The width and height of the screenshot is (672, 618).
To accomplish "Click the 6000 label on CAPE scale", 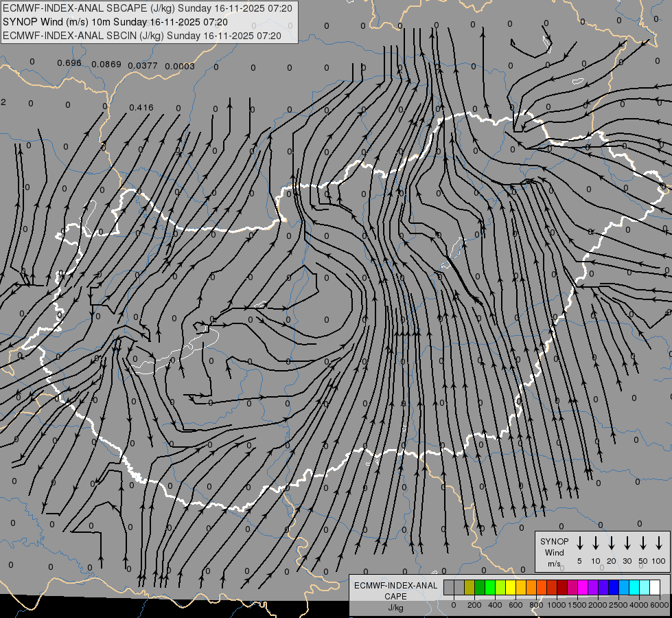I will coord(660,605).
